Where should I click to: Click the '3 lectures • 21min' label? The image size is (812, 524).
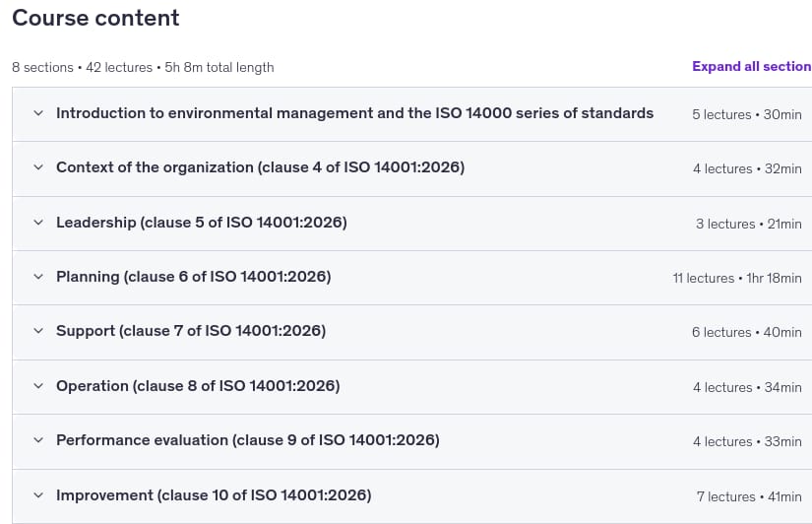(x=749, y=224)
